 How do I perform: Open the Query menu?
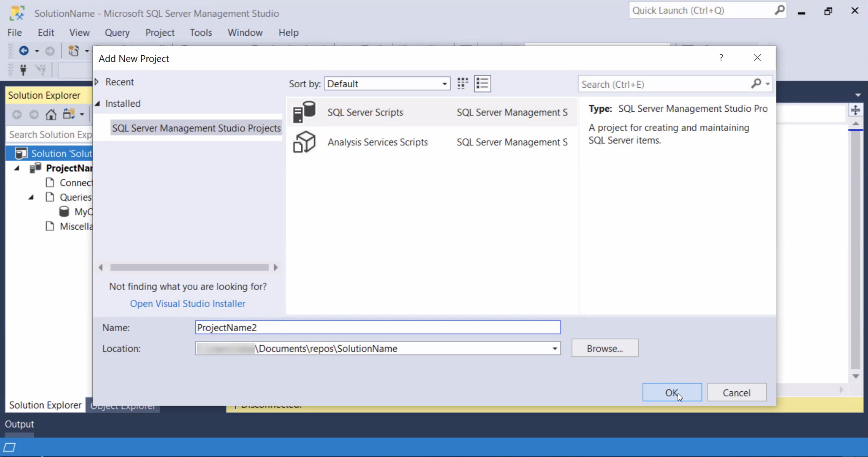pos(117,32)
